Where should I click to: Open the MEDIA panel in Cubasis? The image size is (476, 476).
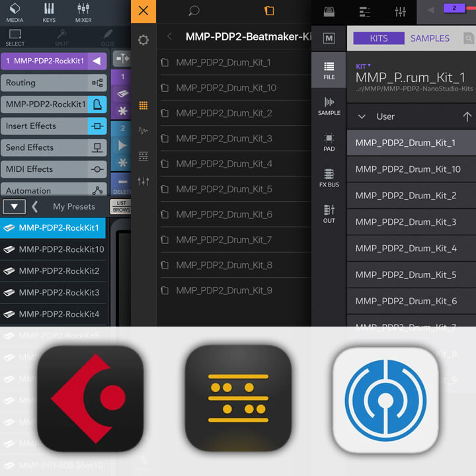click(x=15, y=13)
